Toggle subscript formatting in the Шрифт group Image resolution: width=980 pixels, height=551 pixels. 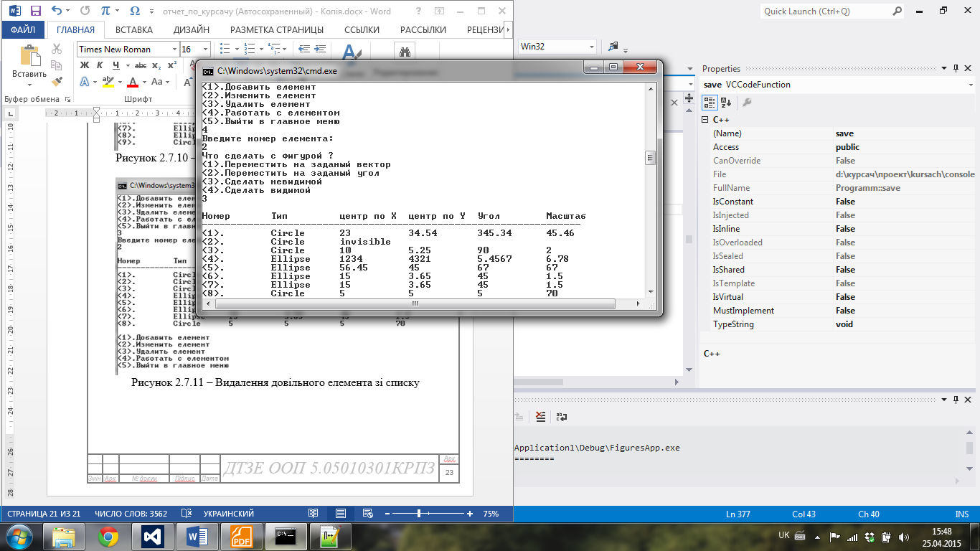[x=156, y=65]
